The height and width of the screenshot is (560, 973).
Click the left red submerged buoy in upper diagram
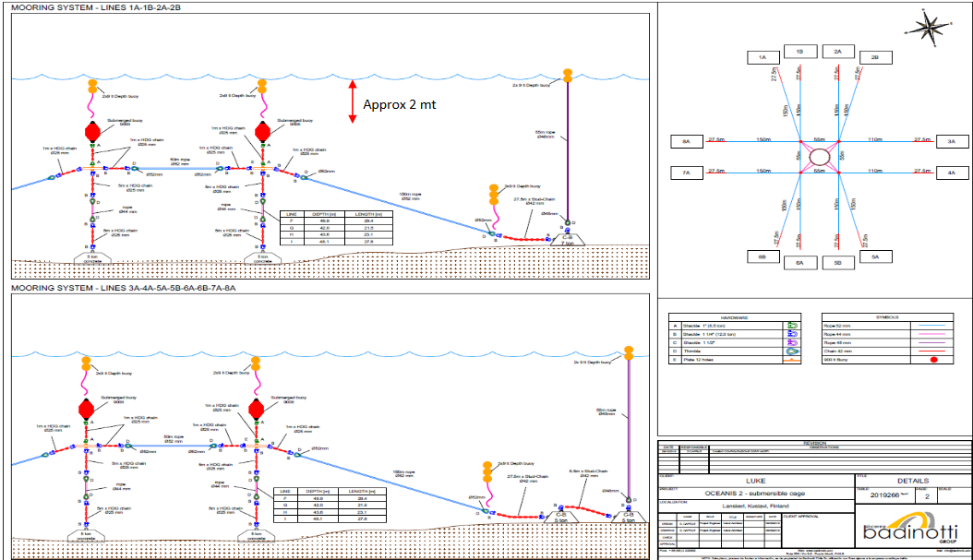point(91,131)
